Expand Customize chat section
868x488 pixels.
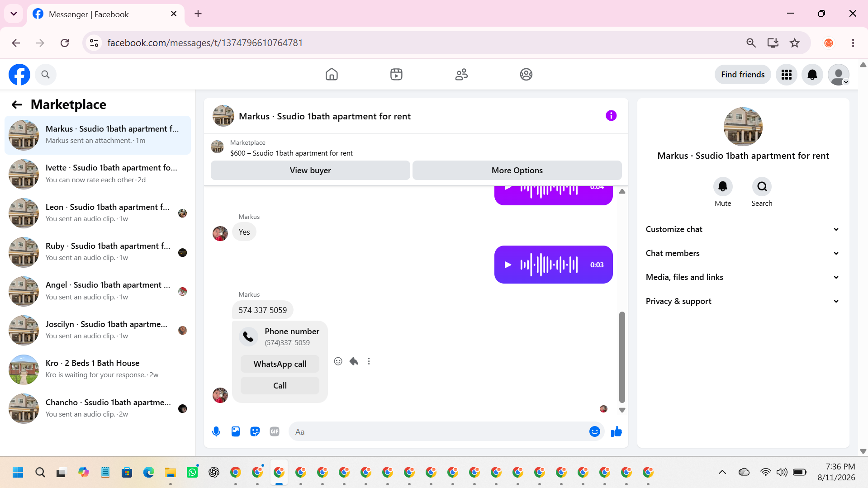tap(743, 229)
